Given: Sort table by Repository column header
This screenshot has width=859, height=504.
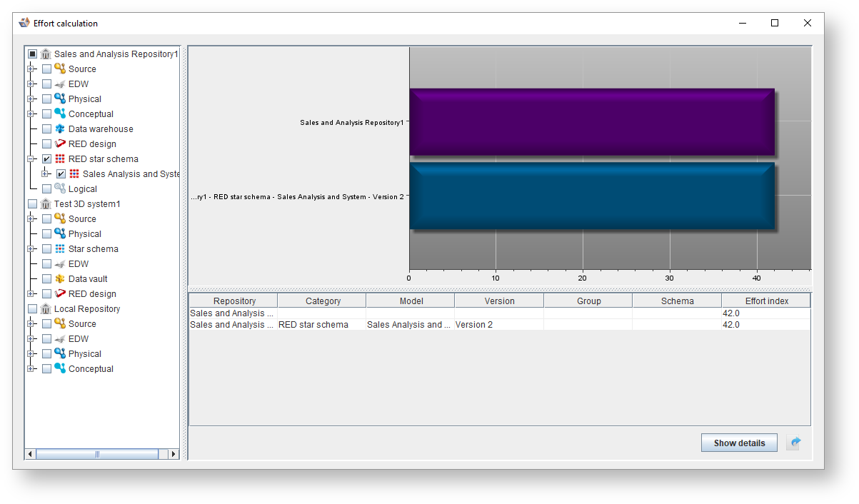Looking at the screenshot, I should [x=233, y=301].
